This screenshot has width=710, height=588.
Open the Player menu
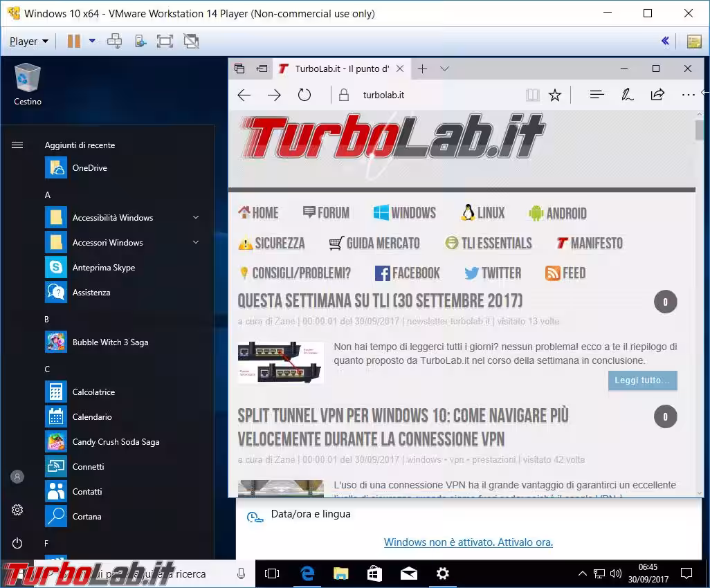25,41
